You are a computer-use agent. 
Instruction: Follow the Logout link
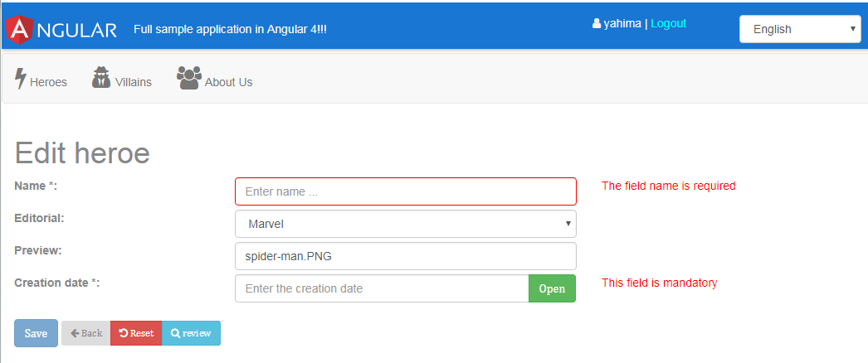point(668,23)
